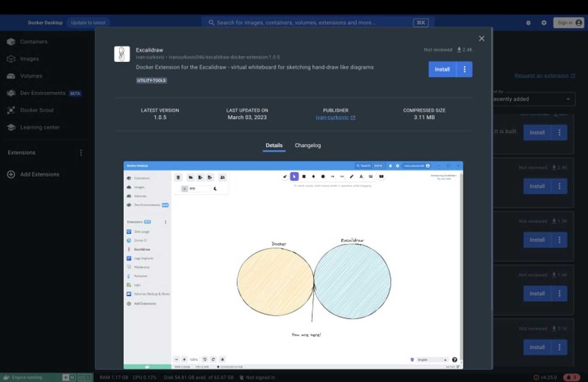Viewport: 588px width, 382px height.
Task: Install the Excalidraw extension
Action: click(442, 69)
